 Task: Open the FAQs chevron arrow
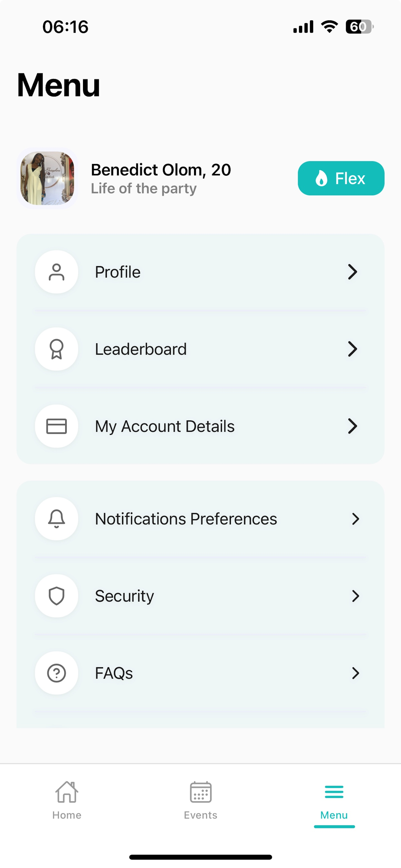[355, 673]
